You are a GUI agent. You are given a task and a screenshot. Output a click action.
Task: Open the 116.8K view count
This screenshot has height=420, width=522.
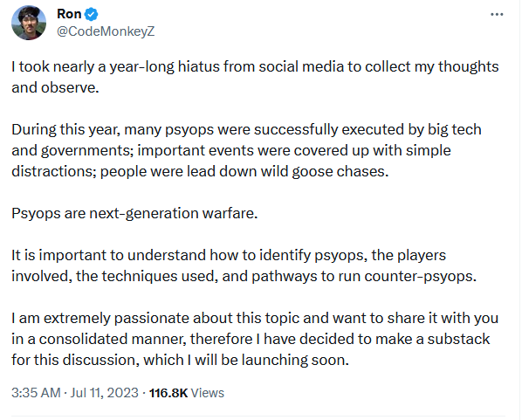[x=168, y=393]
